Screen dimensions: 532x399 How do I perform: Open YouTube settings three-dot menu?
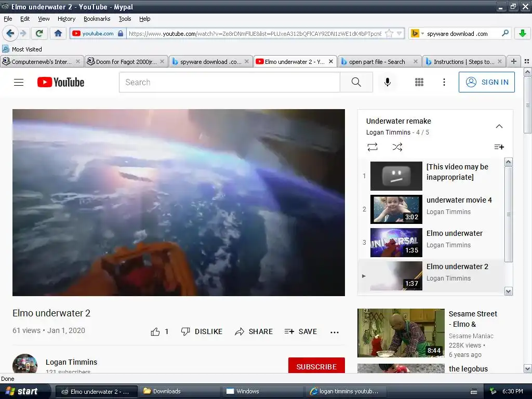point(444,82)
